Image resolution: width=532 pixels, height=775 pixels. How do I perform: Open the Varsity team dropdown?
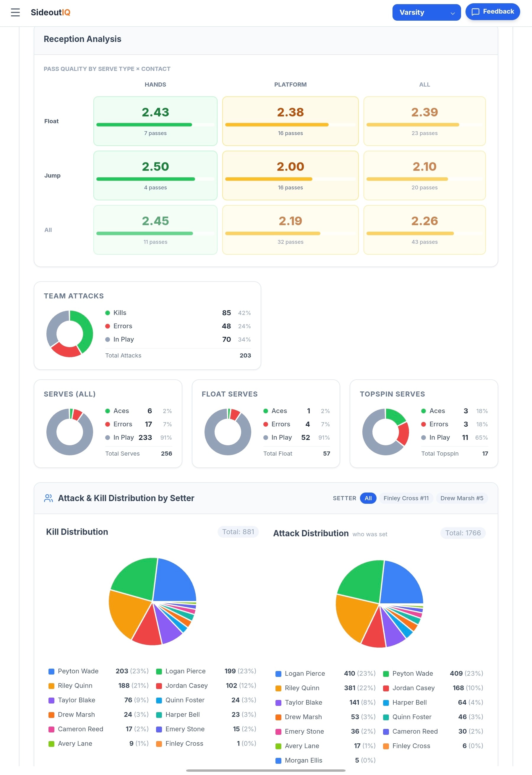426,12
